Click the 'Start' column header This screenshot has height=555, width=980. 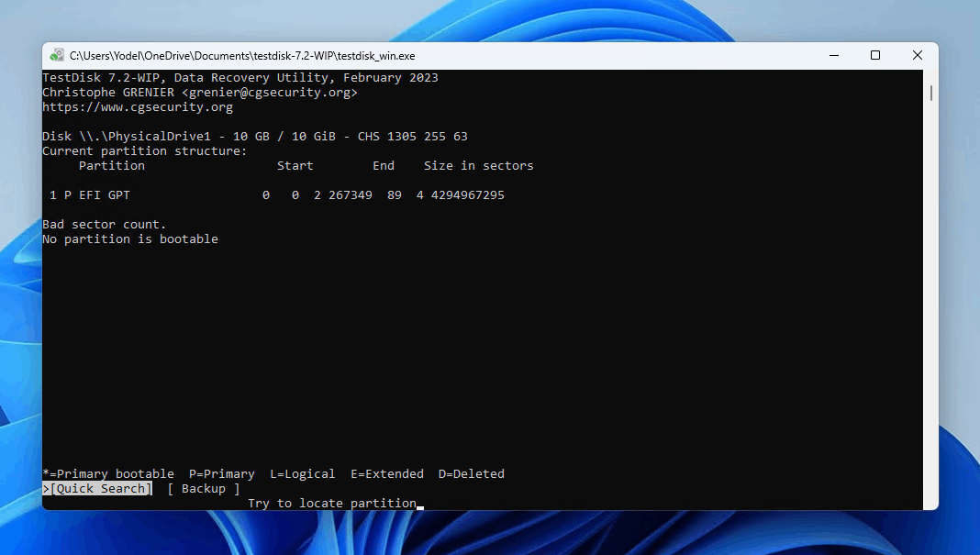point(295,166)
